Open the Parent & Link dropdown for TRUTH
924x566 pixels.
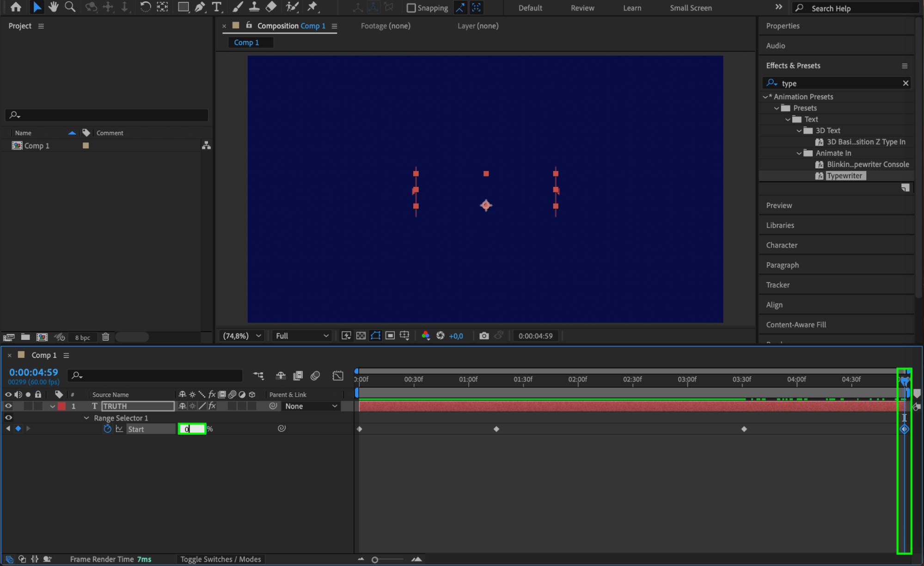(x=310, y=406)
